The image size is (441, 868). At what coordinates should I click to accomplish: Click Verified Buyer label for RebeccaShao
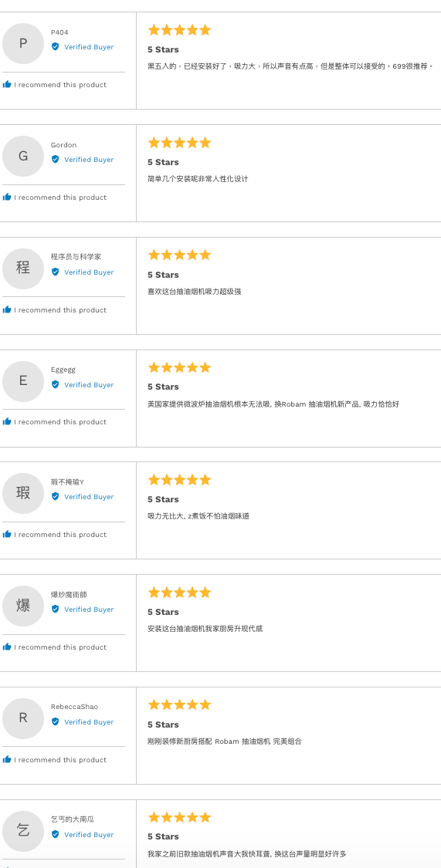[89, 722]
